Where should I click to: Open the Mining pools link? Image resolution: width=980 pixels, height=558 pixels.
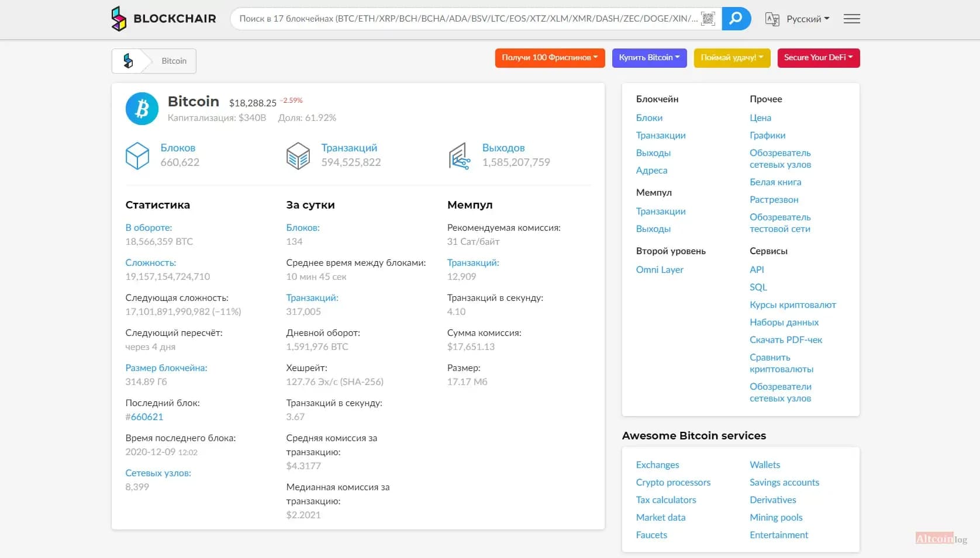(x=776, y=518)
